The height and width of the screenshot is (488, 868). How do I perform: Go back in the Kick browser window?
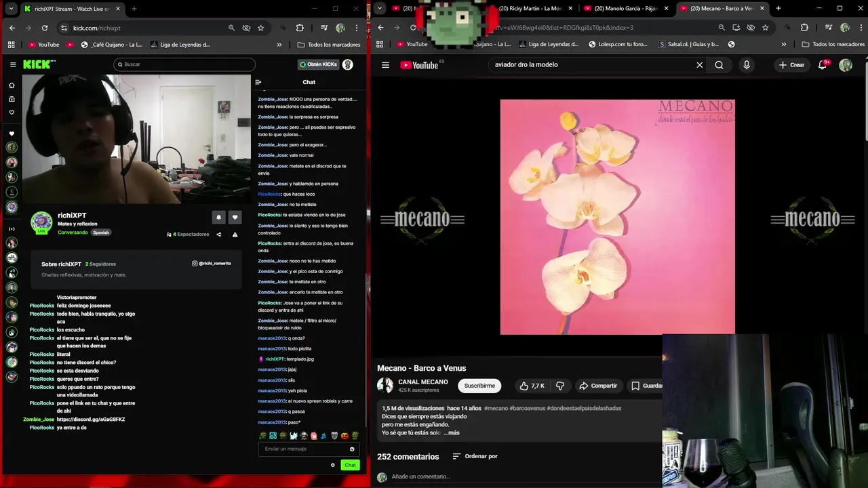[12, 28]
